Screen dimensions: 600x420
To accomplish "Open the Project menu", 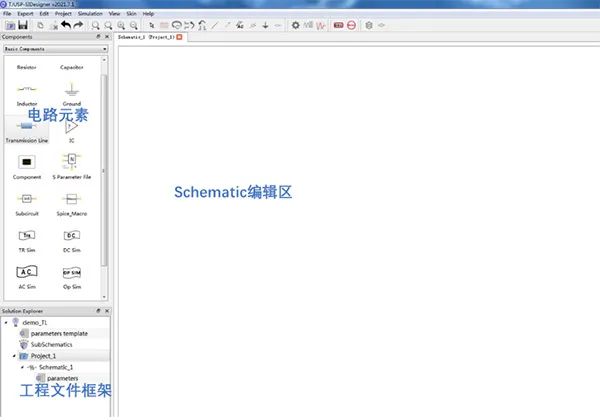I will click(63, 13).
